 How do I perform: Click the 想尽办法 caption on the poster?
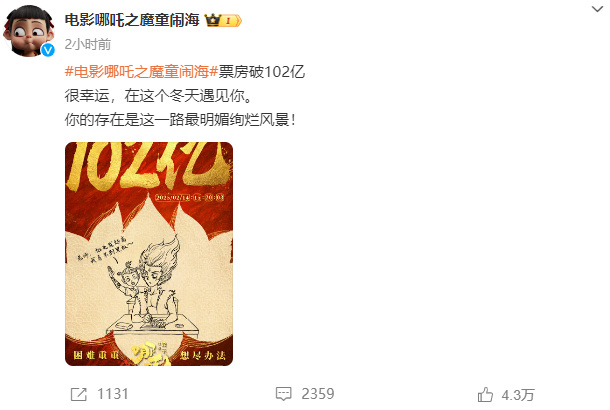(203, 355)
